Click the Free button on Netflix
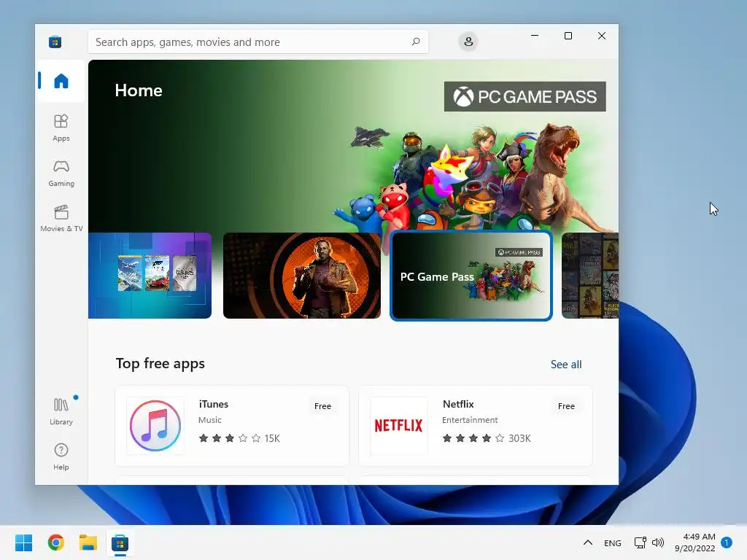Screen dimensions: 747x560 (566, 406)
